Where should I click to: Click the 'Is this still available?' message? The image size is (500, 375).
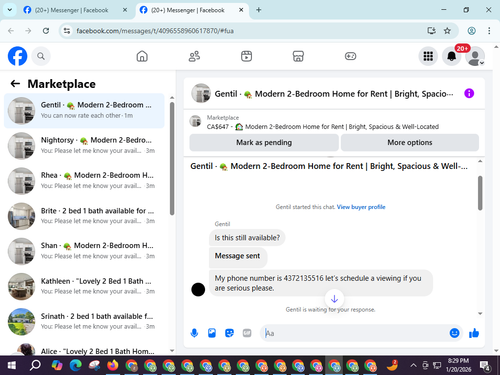click(x=247, y=238)
